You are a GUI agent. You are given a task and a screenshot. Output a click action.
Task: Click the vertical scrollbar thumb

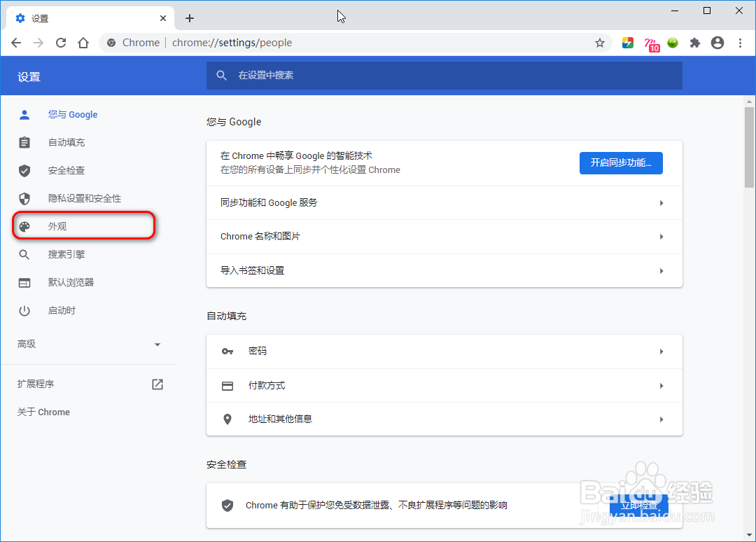pos(749,147)
